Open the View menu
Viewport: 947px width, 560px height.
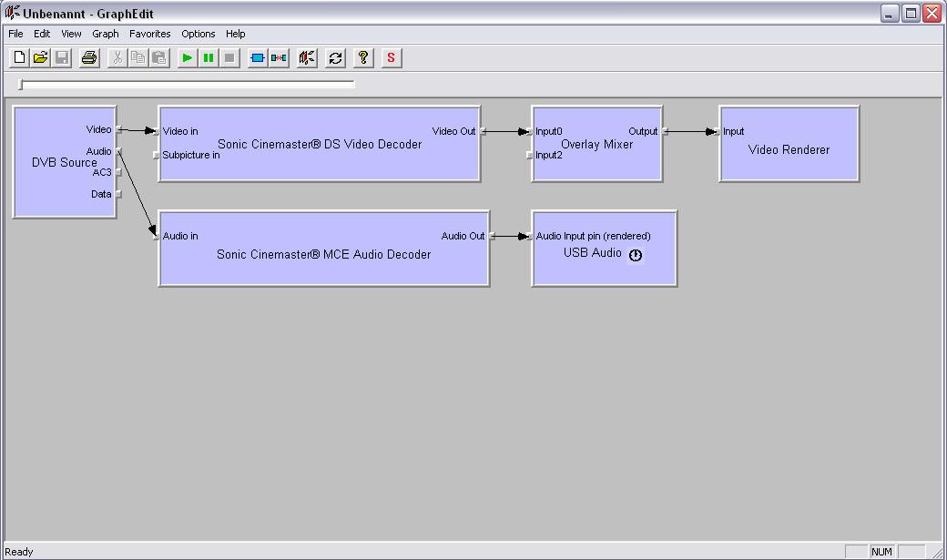[71, 34]
